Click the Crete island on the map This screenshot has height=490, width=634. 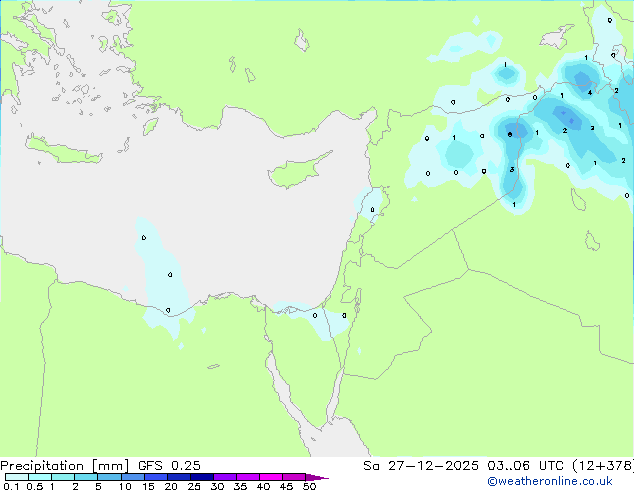pyautogui.click(x=63, y=149)
